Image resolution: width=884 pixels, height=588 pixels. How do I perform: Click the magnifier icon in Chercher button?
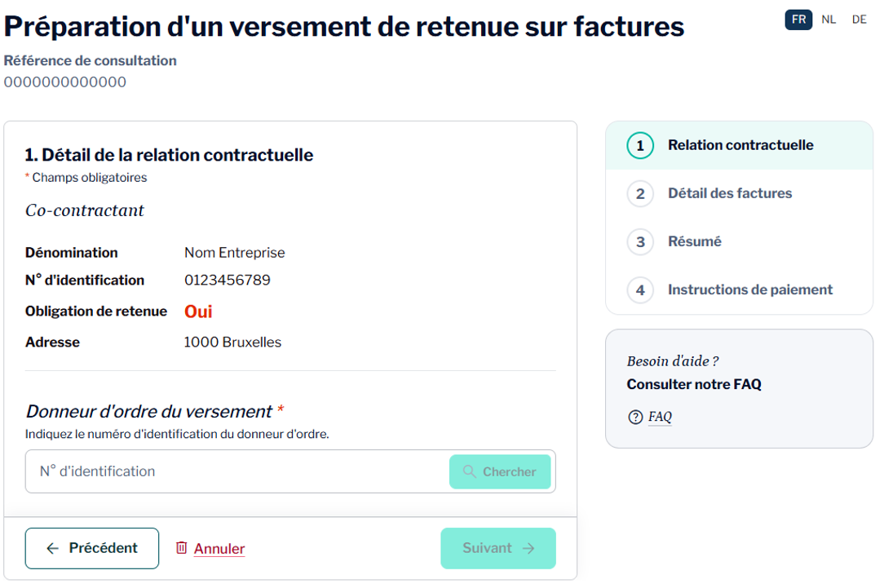[x=469, y=471]
